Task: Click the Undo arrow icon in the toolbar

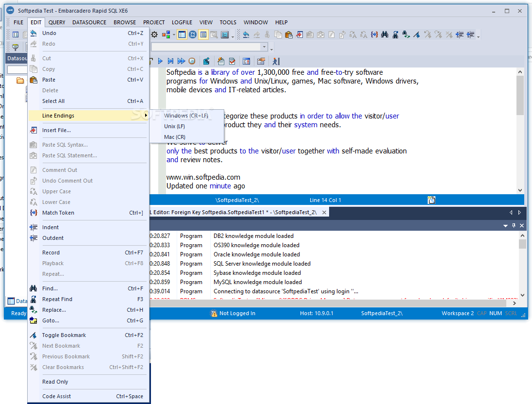Action: pos(246,34)
